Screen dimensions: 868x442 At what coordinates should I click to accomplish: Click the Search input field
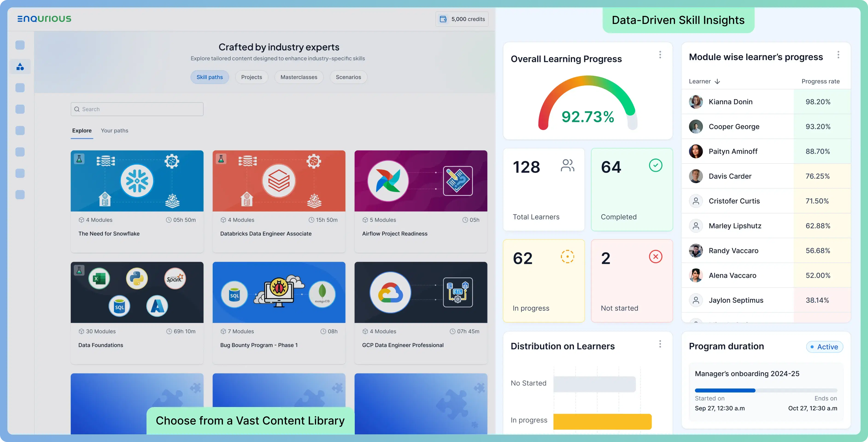tap(137, 109)
